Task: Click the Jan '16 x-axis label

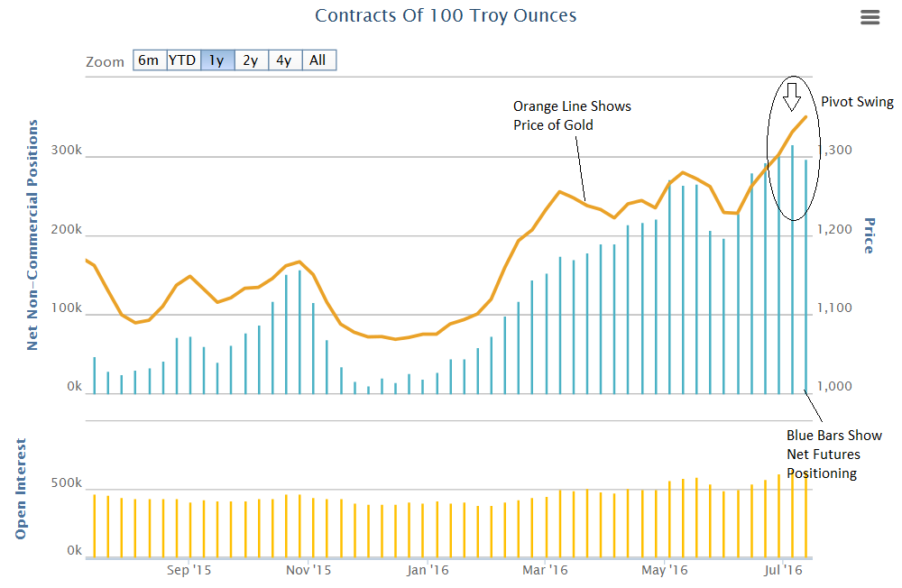Action: tap(428, 570)
